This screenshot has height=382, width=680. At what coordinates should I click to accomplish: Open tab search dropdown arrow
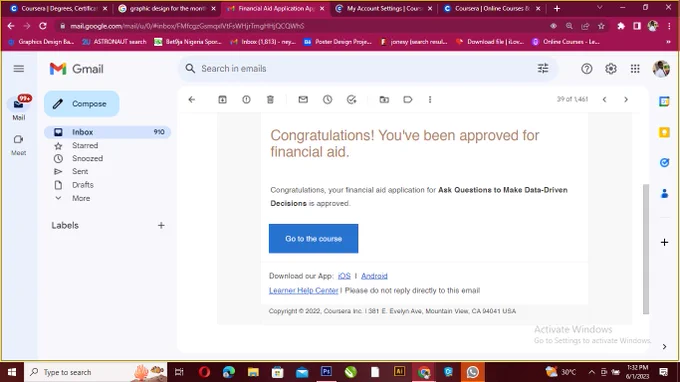coord(599,7)
